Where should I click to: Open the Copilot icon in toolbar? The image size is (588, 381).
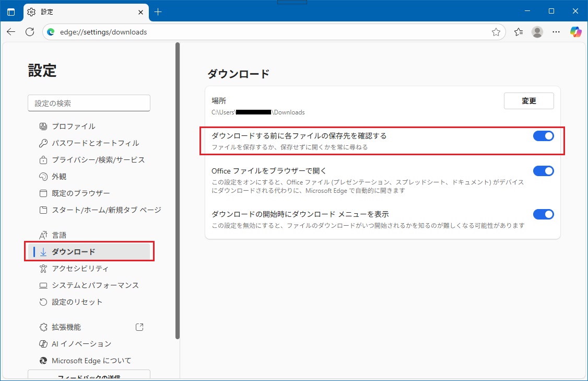click(x=575, y=32)
